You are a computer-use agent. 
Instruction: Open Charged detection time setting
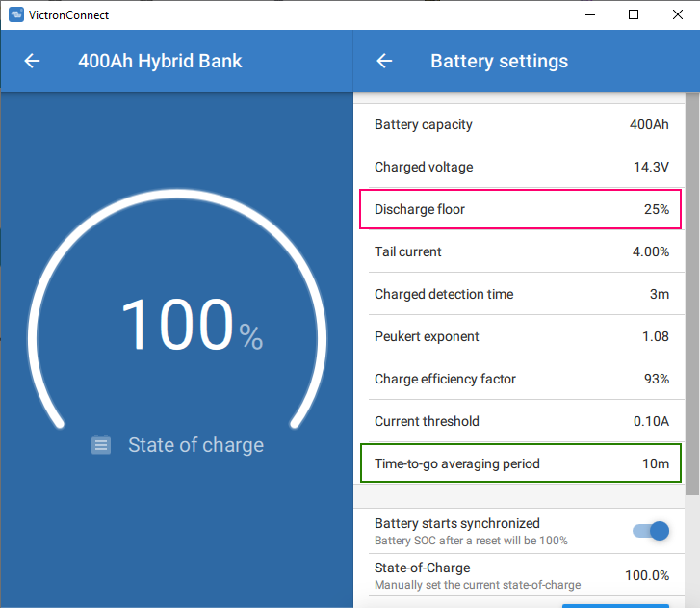point(521,295)
